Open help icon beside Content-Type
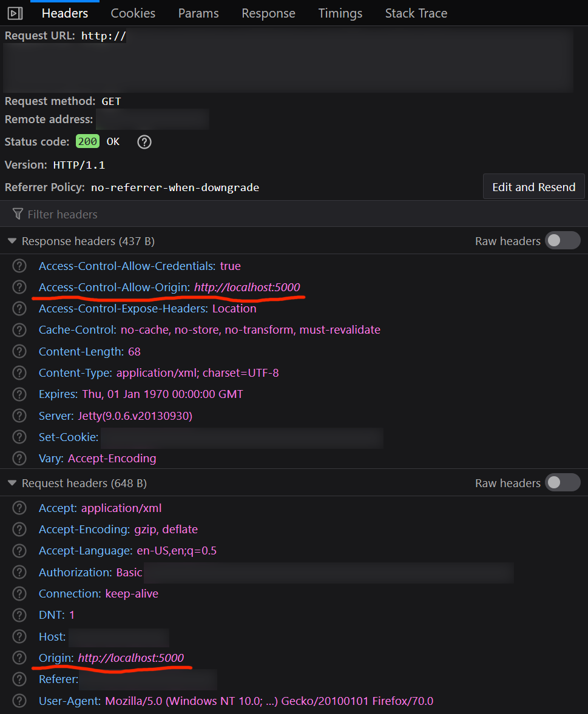The width and height of the screenshot is (588, 714). click(19, 373)
